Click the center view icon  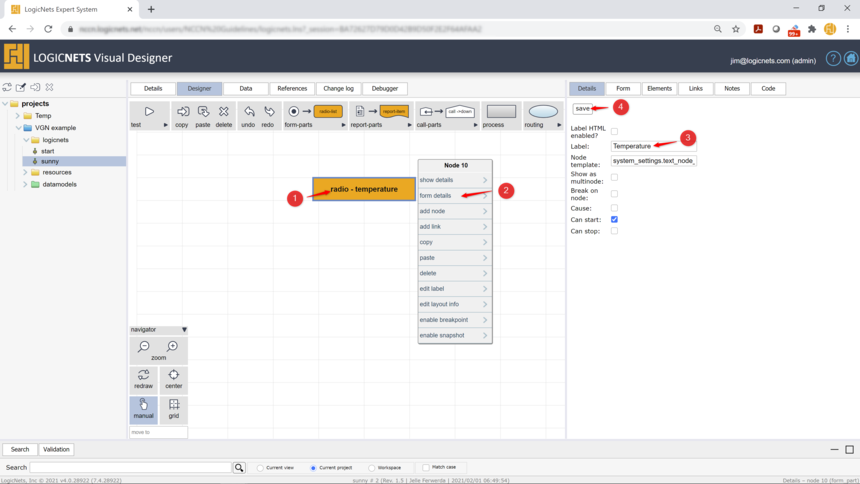point(174,376)
